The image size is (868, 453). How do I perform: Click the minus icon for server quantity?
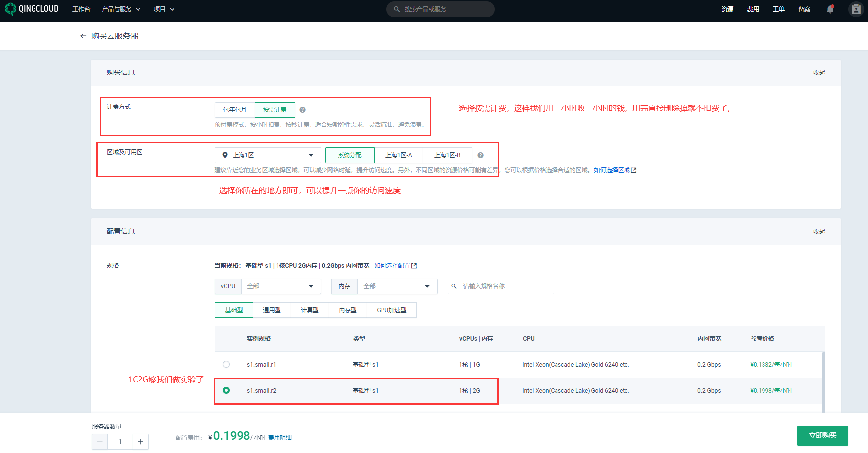point(100,442)
